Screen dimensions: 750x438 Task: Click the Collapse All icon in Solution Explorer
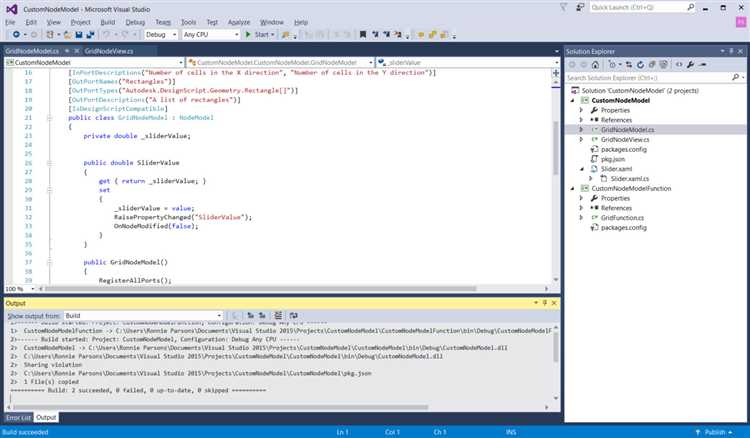click(652, 65)
